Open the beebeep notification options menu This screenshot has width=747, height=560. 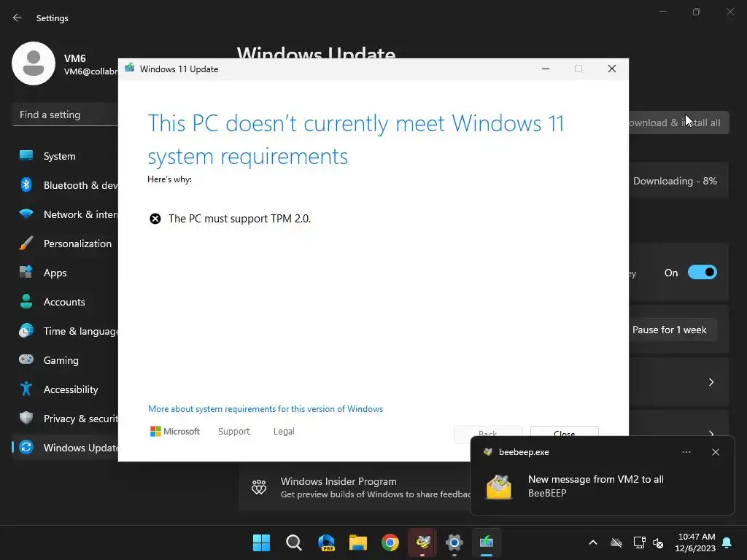[686, 452]
